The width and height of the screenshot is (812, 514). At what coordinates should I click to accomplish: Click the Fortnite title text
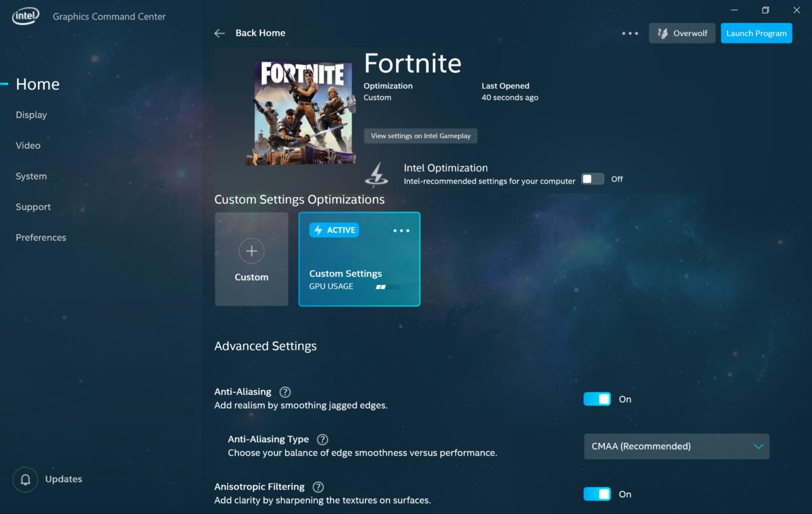pyautogui.click(x=412, y=64)
